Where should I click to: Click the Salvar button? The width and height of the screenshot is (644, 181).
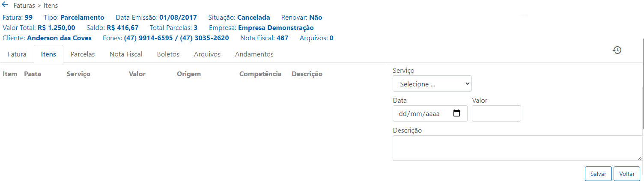pos(598,174)
